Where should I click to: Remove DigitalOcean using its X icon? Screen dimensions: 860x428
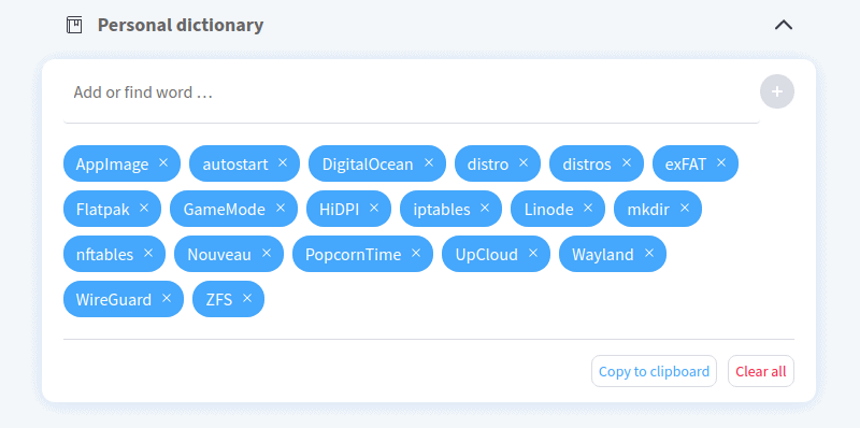click(x=429, y=163)
